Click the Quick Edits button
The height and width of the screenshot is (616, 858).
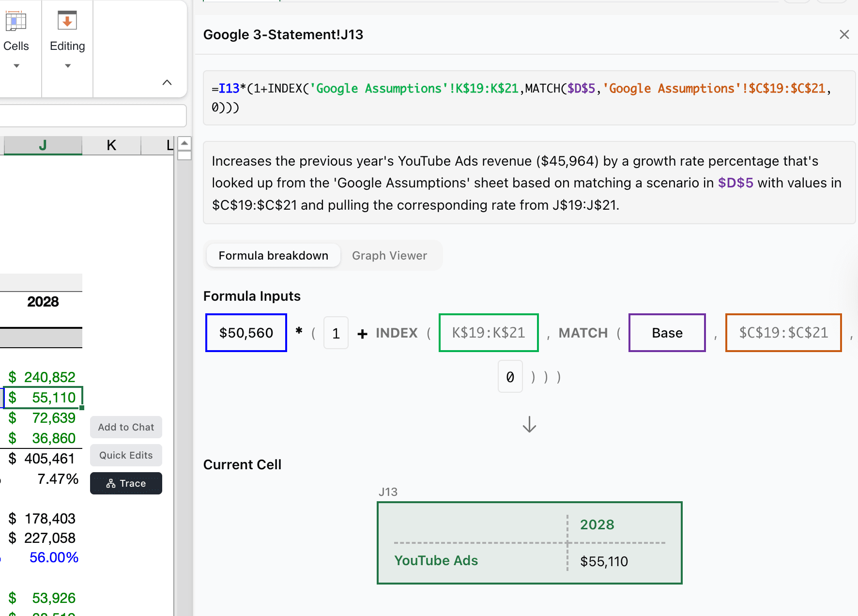pos(126,455)
